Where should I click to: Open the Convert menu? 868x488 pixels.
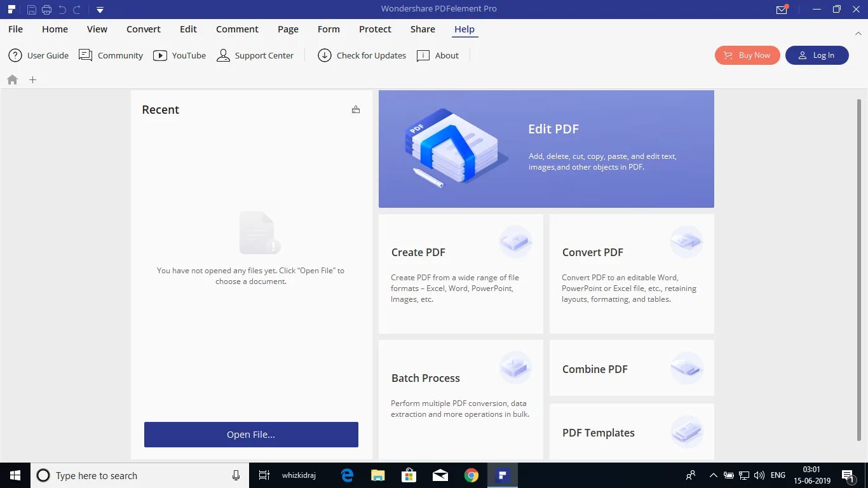(143, 29)
